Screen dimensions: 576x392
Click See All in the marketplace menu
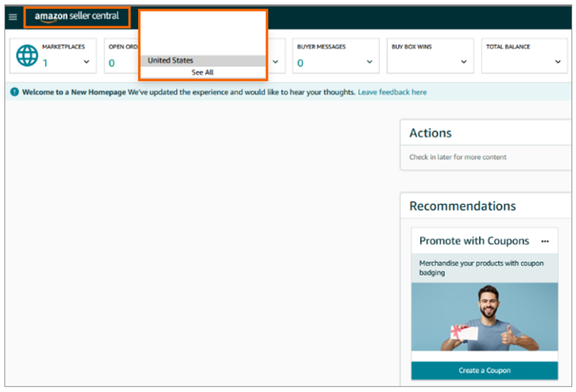(202, 72)
